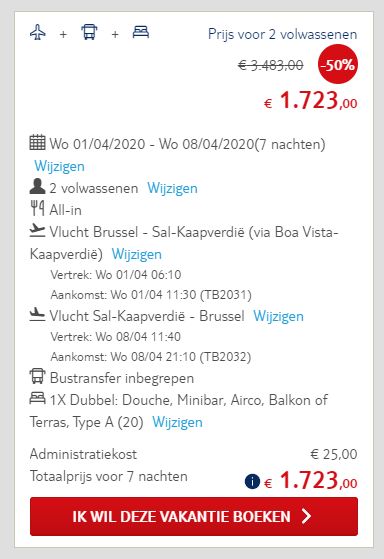The image size is (384, 559).
Task: Click the airplane icon at top
Action: (38, 32)
